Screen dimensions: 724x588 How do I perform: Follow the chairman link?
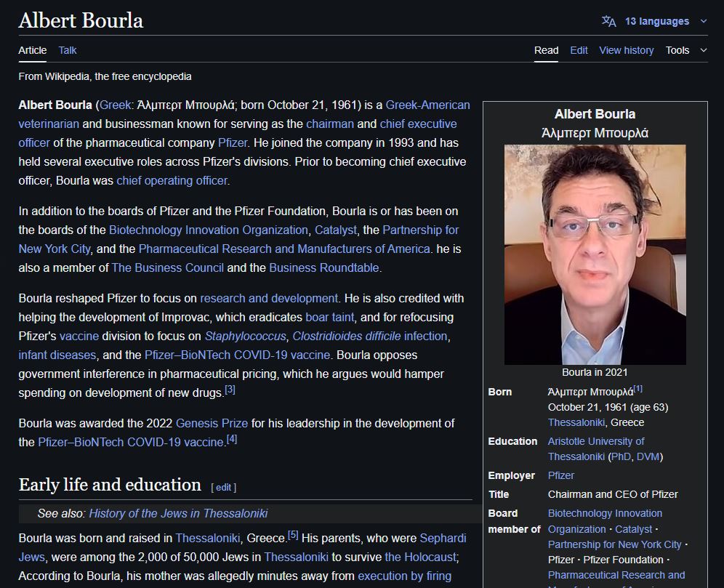[x=330, y=124]
